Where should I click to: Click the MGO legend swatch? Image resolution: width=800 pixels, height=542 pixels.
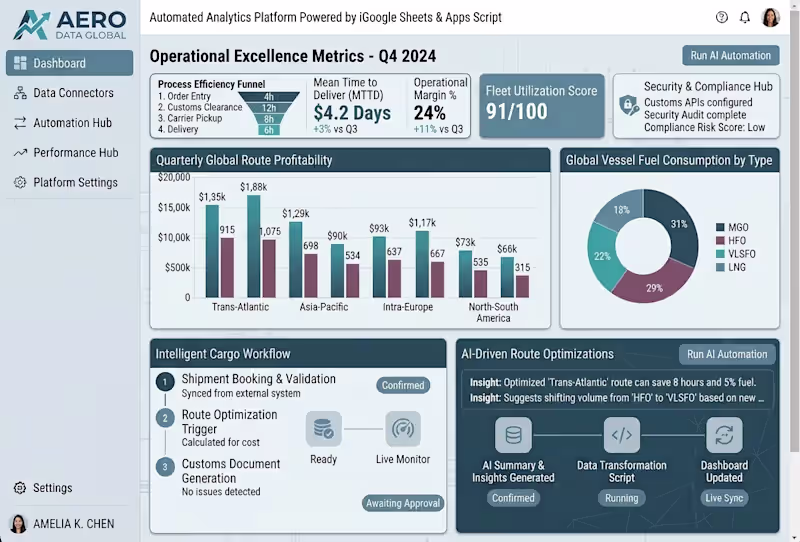(x=720, y=227)
